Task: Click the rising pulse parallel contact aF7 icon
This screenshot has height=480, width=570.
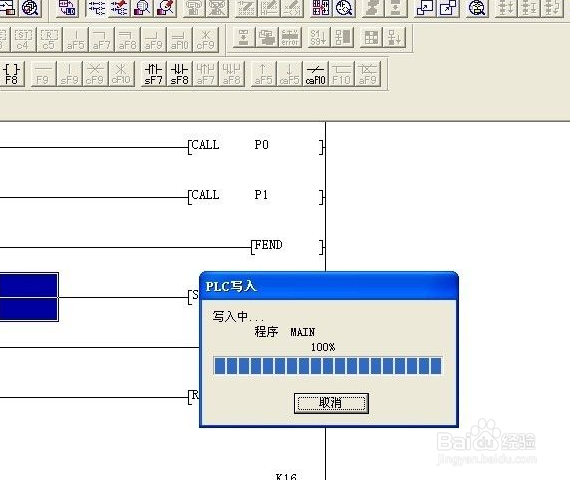Action: pos(205,74)
